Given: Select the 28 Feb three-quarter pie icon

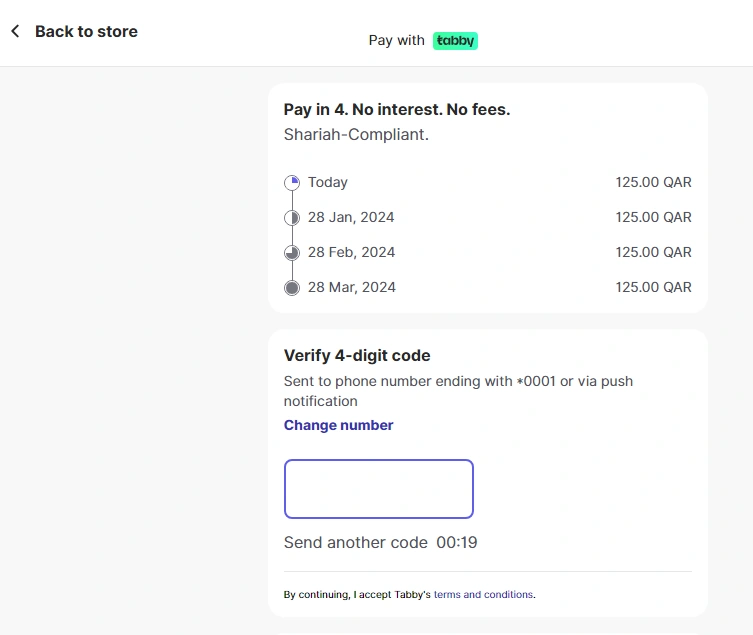Looking at the screenshot, I should click(x=292, y=253).
